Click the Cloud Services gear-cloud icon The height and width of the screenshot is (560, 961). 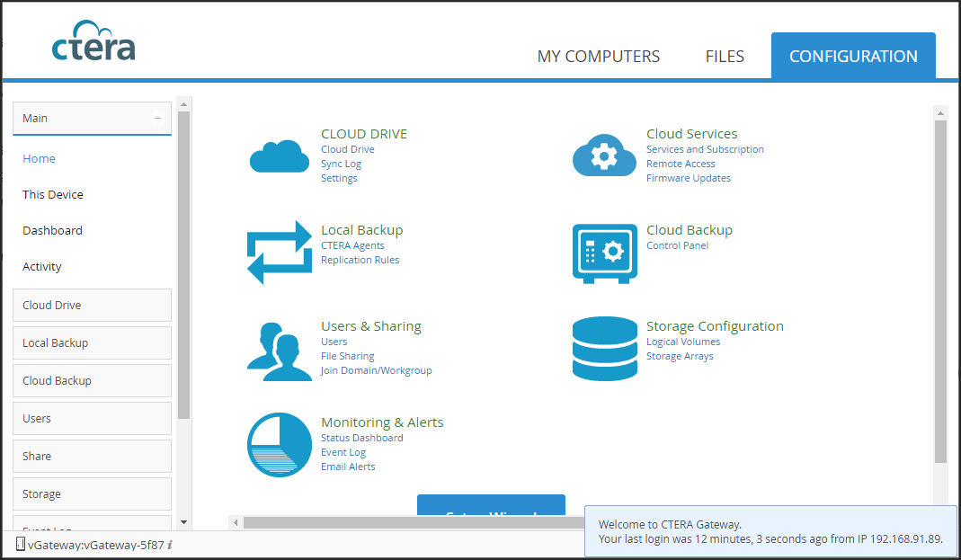[604, 156]
